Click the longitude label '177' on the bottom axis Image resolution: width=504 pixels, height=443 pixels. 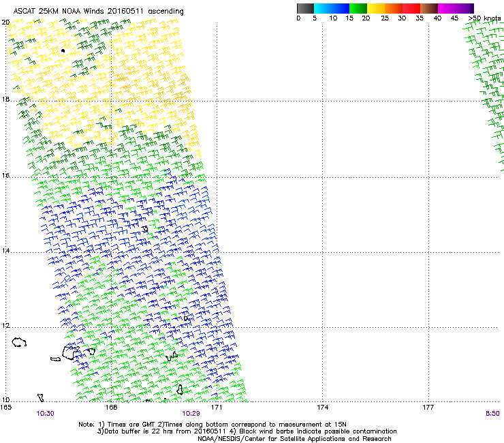click(x=428, y=408)
